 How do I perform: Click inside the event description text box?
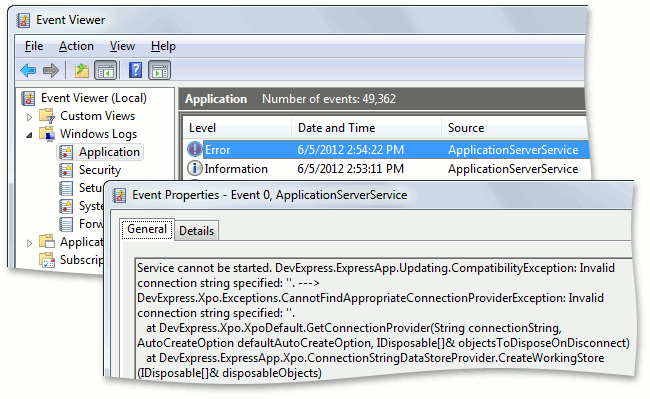click(x=383, y=320)
